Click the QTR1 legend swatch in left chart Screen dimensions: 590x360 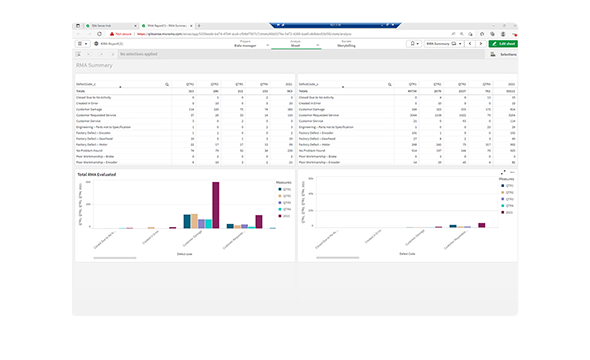click(x=280, y=189)
